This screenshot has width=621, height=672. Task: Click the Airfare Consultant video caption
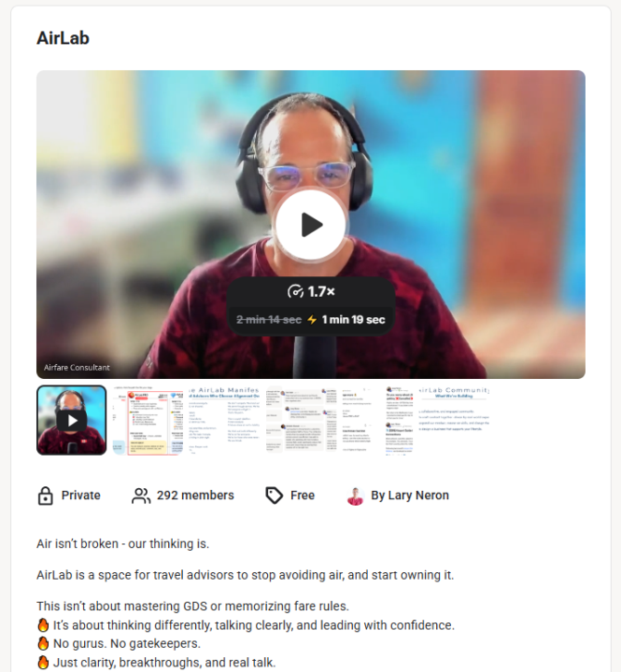pos(77,368)
